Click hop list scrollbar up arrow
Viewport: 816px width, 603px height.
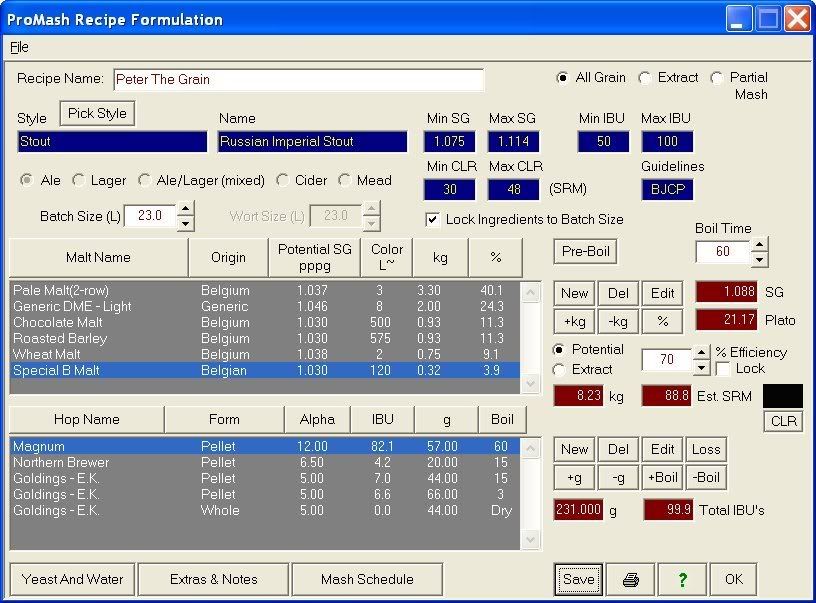(530, 448)
